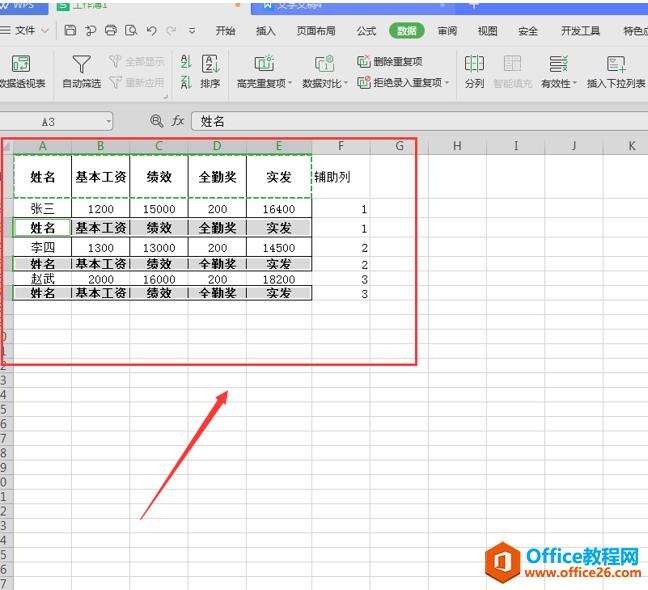The width and height of the screenshot is (648, 590).
Task: Click the fx insert function icon
Action: 178,121
